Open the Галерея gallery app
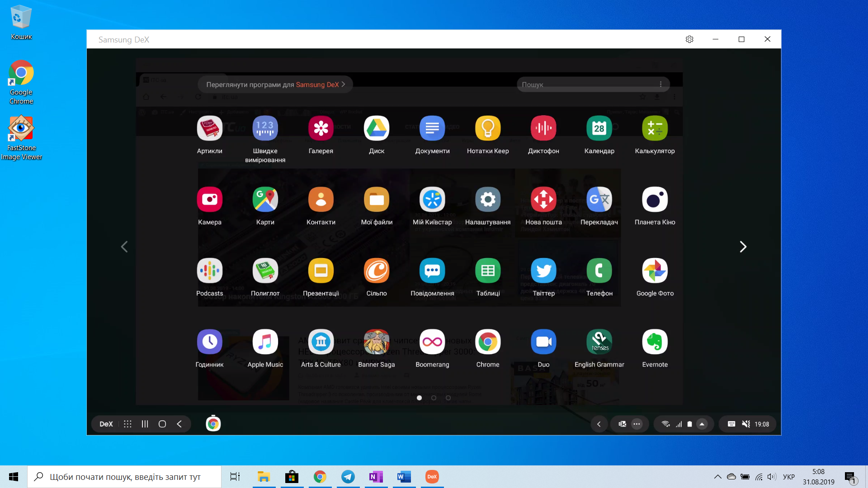Screen dimensions: 868x488 (x=321, y=128)
